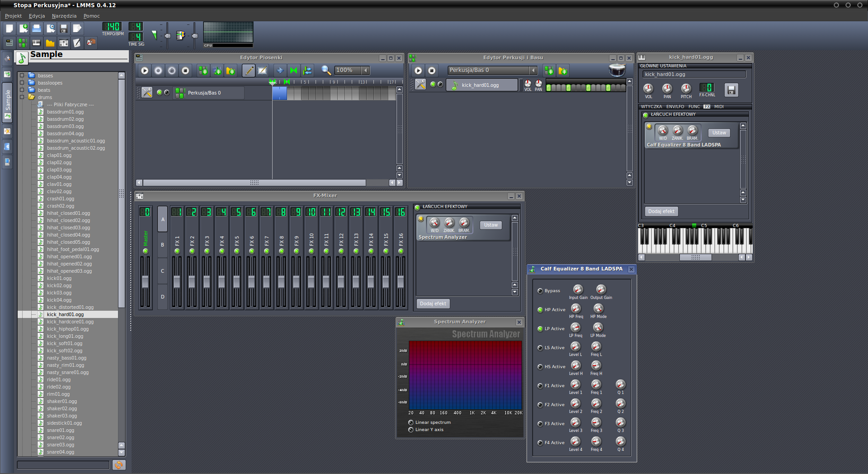Open the Projekt menu
The height and width of the screenshot is (474, 868).
pos(13,16)
